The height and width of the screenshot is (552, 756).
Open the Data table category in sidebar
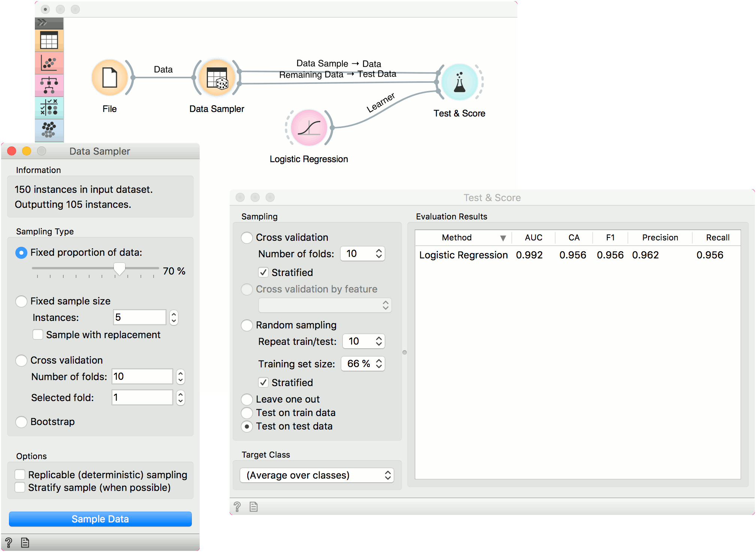(49, 40)
